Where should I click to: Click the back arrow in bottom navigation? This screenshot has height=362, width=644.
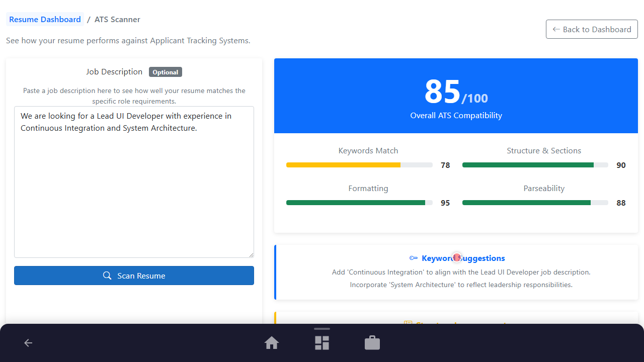28,343
